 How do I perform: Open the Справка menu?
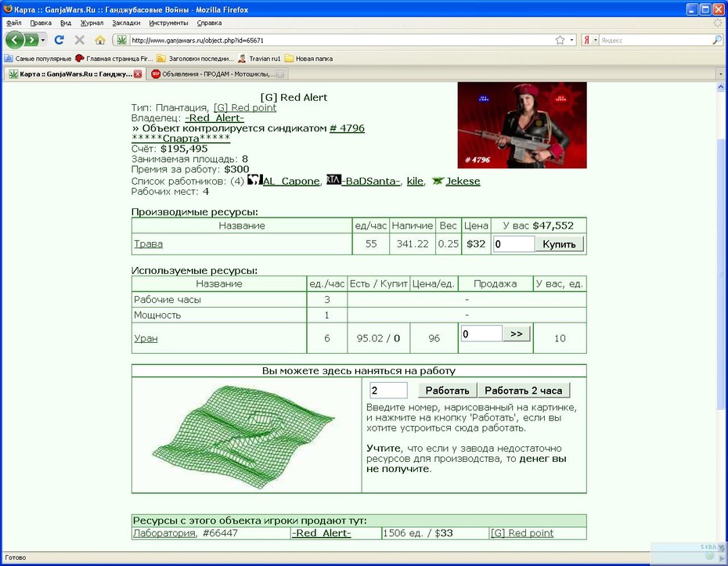(209, 23)
